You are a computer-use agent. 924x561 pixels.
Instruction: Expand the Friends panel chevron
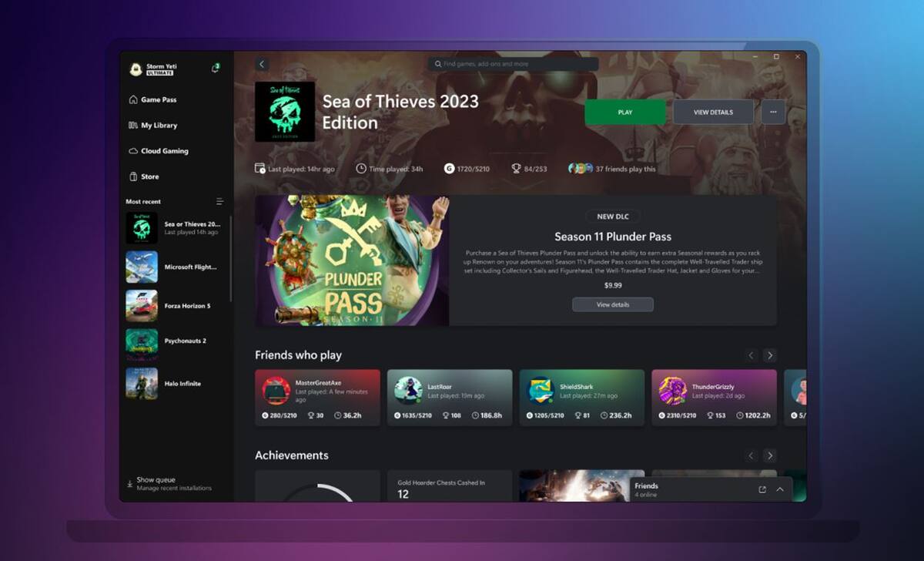(780, 489)
